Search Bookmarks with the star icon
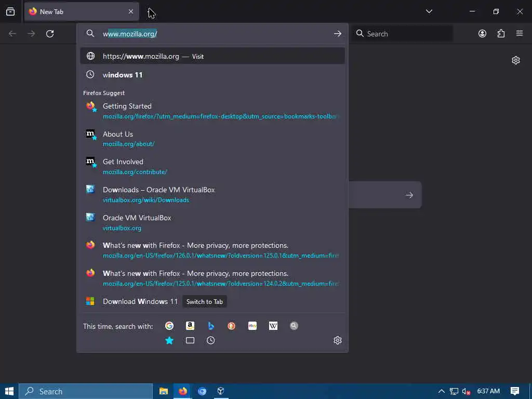532x399 pixels. pyautogui.click(x=169, y=340)
